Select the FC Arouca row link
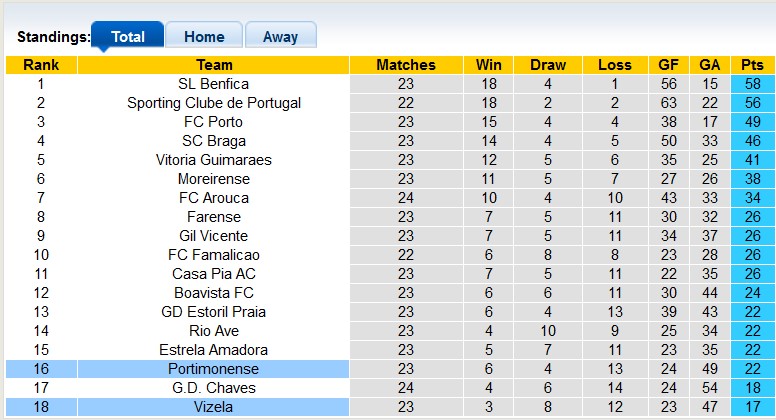776x420 pixels. click(x=213, y=198)
